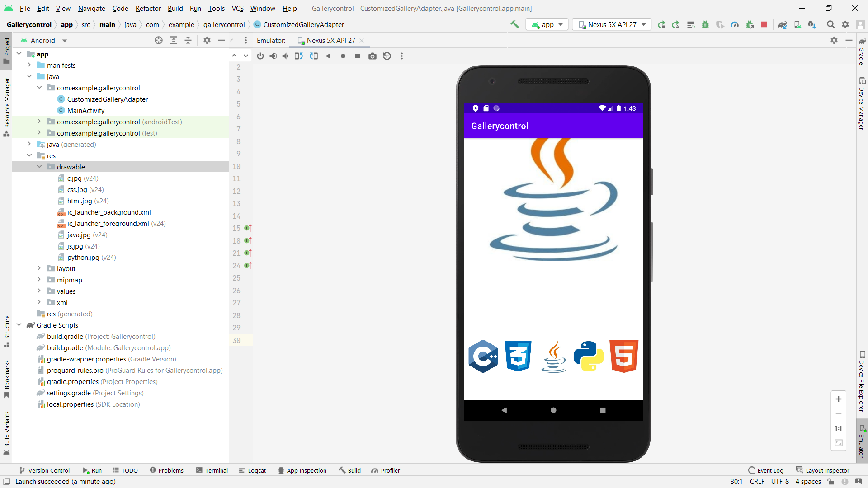Screen dimensions: 868x488
Task: Tap the Python logo thumbnail in gallery
Action: (x=589, y=356)
